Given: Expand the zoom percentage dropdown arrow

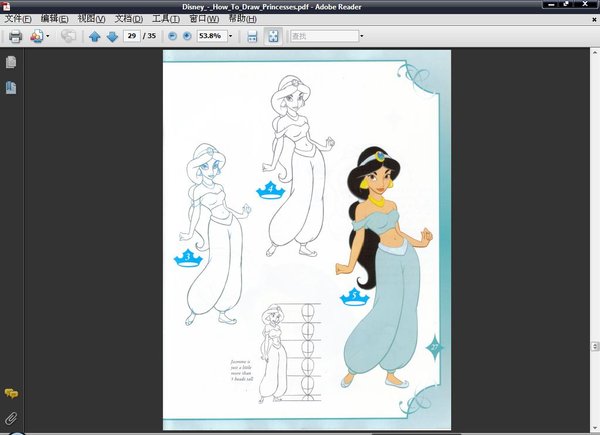Looking at the screenshot, I should (231, 37).
